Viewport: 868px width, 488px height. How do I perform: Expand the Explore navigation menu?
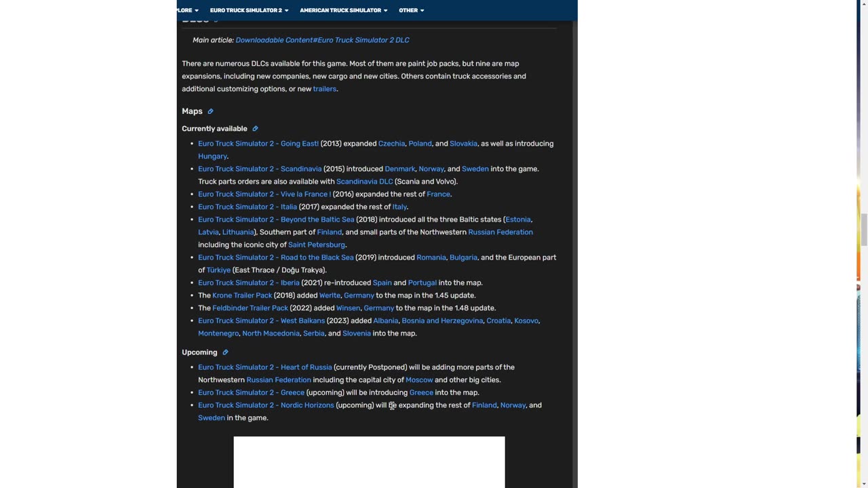click(x=188, y=10)
